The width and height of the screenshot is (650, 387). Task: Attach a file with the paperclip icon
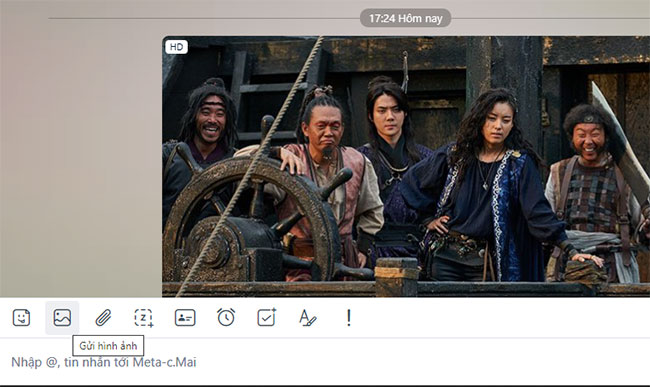point(103,318)
